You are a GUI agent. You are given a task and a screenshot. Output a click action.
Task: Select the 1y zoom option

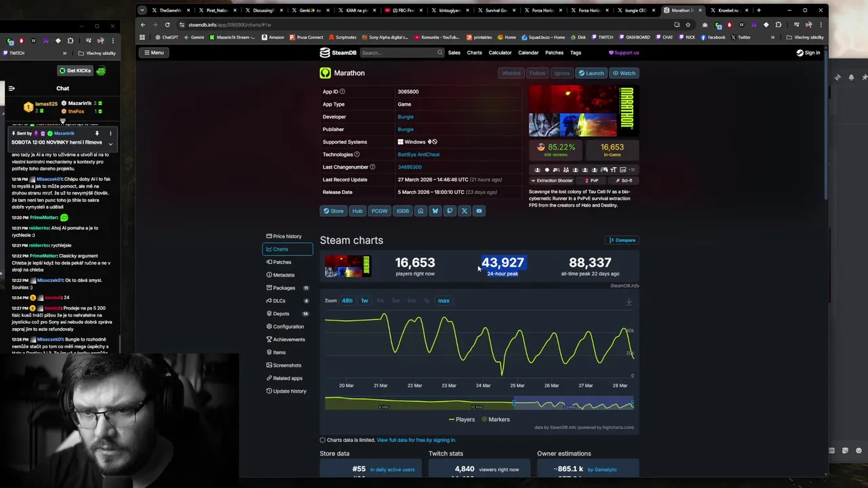point(427,300)
